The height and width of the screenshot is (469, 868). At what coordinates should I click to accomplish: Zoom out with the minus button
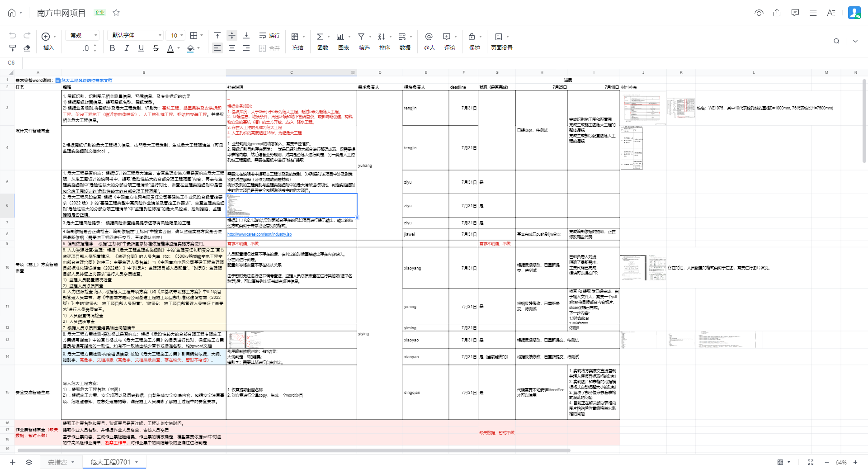coord(827,462)
